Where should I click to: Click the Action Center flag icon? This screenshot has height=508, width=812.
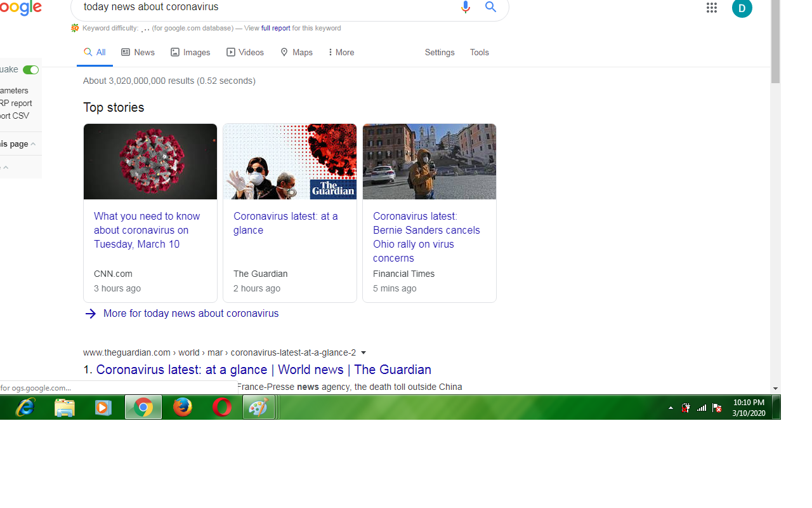pyautogui.click(x=717, y=408)
